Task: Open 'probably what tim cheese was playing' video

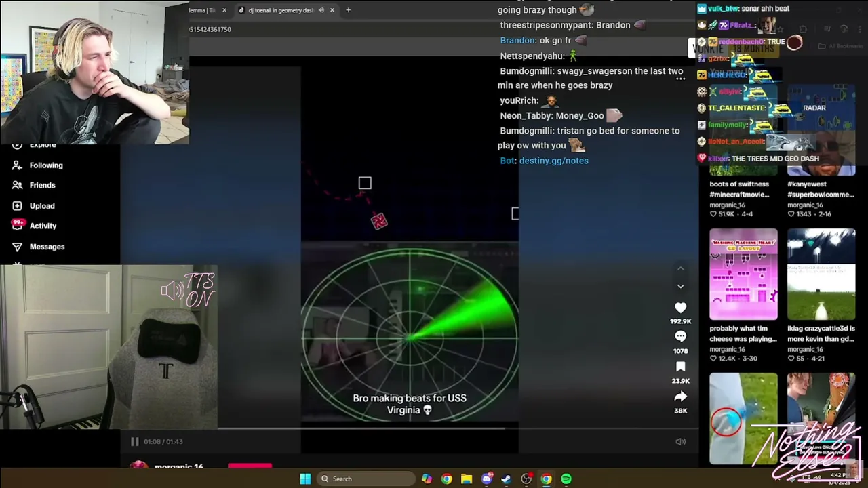Action: pos(743,333)
